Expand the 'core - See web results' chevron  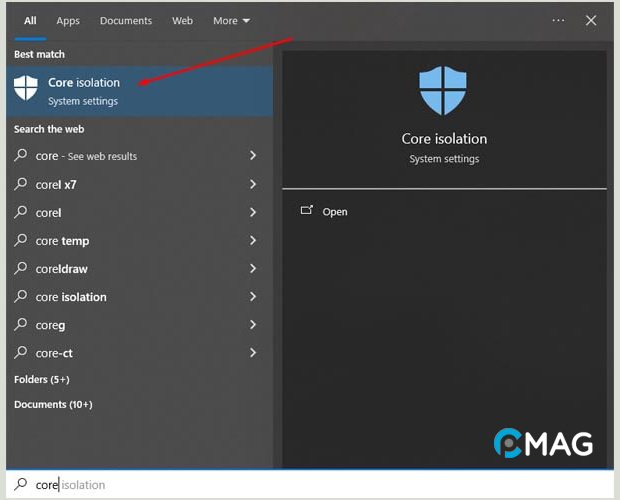(253, 156)
